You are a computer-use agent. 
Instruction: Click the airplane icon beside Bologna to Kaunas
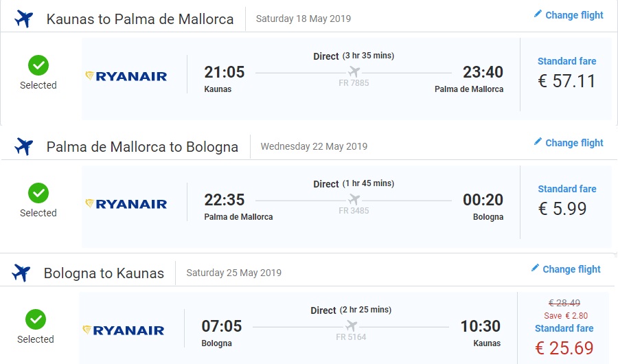21,273
